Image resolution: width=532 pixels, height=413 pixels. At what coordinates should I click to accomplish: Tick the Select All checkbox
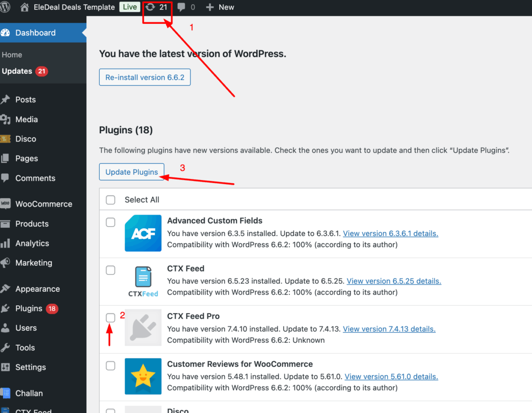111,200
